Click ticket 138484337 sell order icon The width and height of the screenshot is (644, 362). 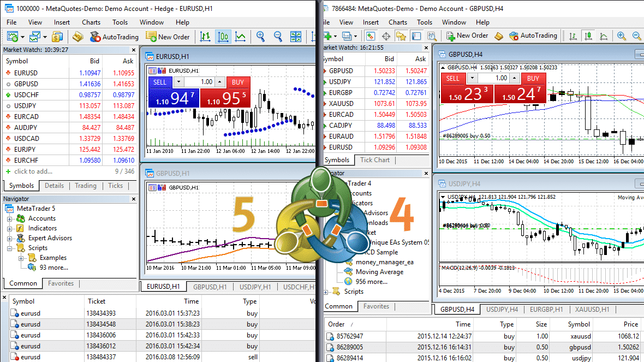[15, 357]
